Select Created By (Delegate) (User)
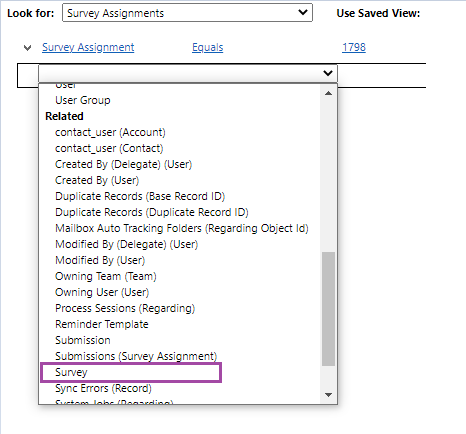This screenshot has height=434, width=466. (x=123, y=164)
